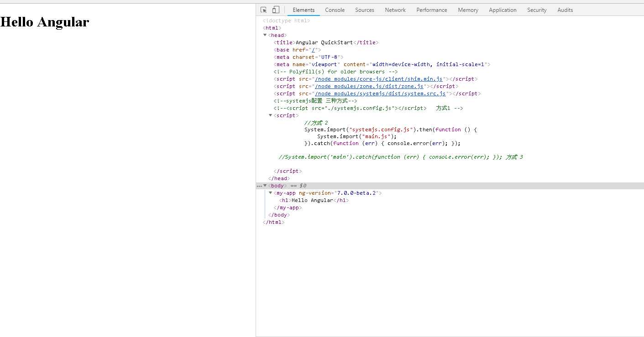Click the commented 方式 3 System.import line
The height and width of the screenshot is (337, 644).
point(401,157)
